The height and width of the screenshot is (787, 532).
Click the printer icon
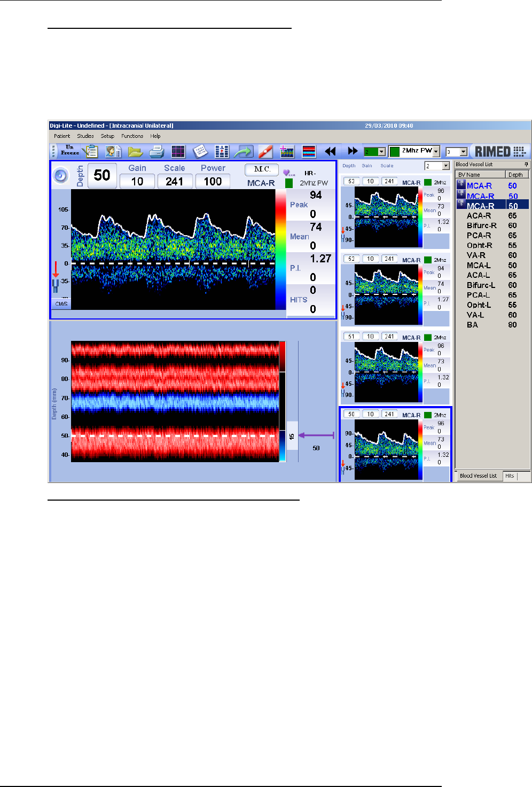[157, 152]
